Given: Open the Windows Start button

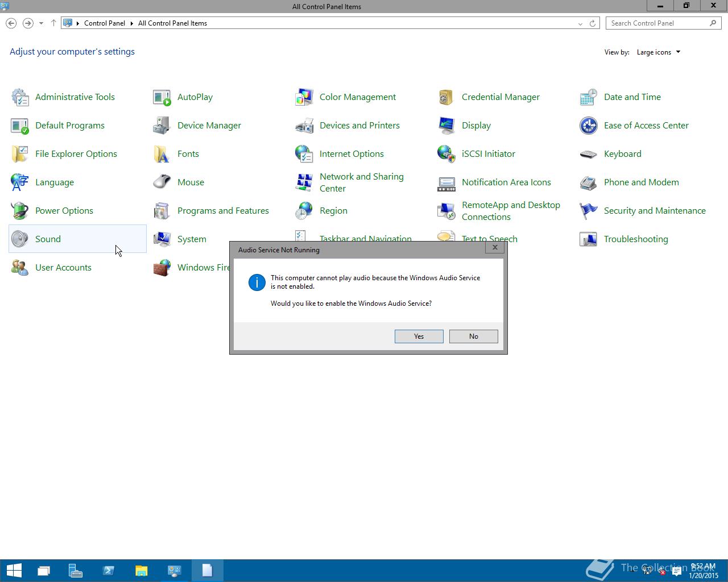Looking at the screenshot, I should (14, 571).
